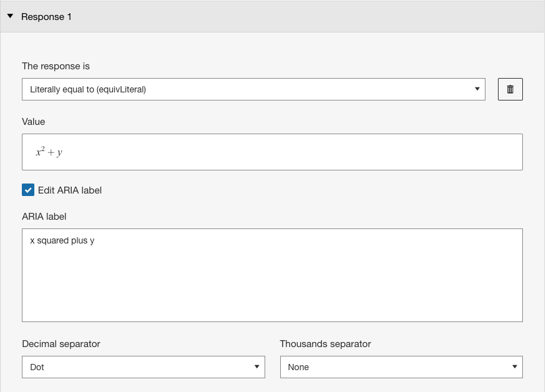Click inside the Value math input field
The width and height of the screenshot is (546, 392).
[x=272, y=152]
